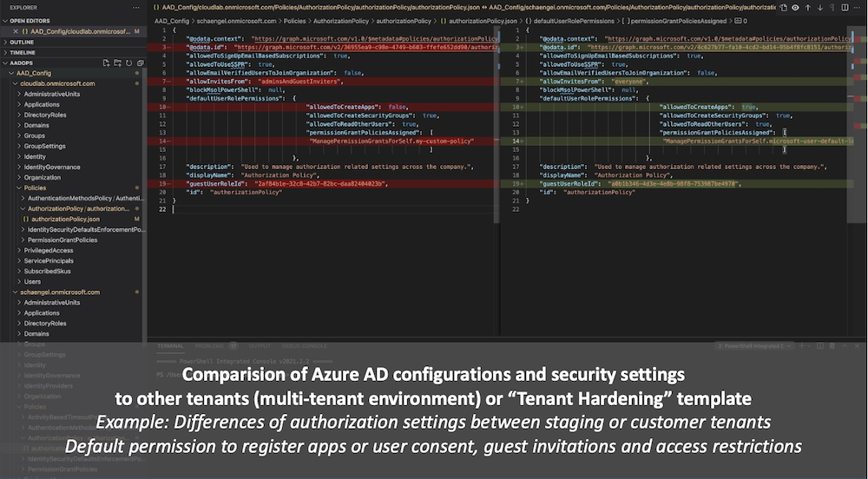This screenshot has width=868, height=479.
Task: Click the New Folder icon in AADOPS header
Action: (117, 63)
